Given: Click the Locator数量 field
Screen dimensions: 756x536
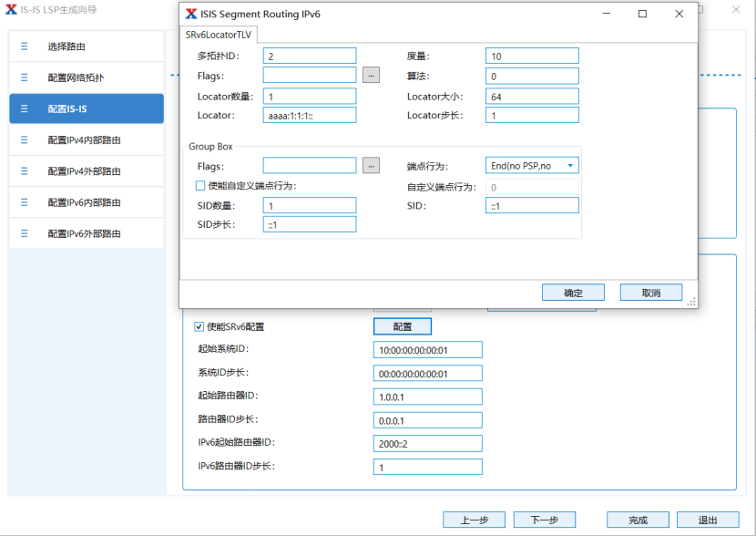Looking at the screenshot, I should [x=310, y=96].
